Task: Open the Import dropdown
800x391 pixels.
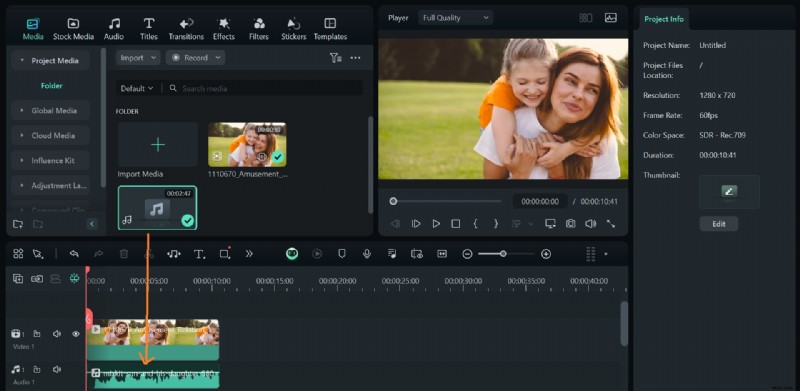Action: [138, 58]
